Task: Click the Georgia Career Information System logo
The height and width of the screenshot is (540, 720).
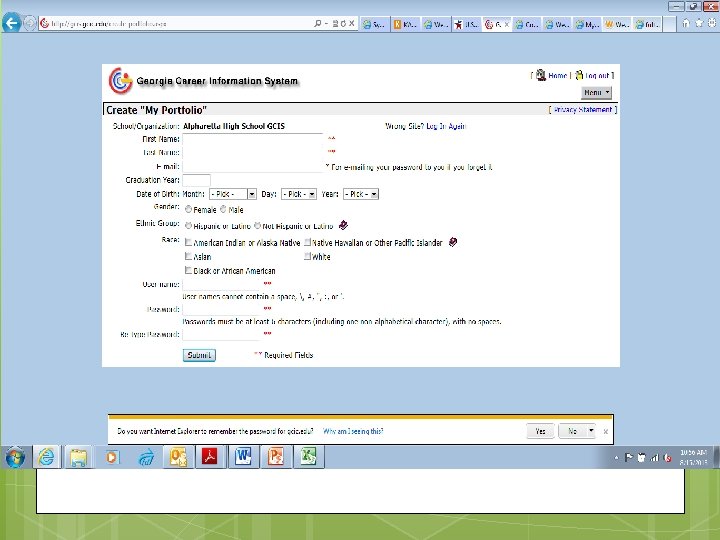Action: (120, 81)
